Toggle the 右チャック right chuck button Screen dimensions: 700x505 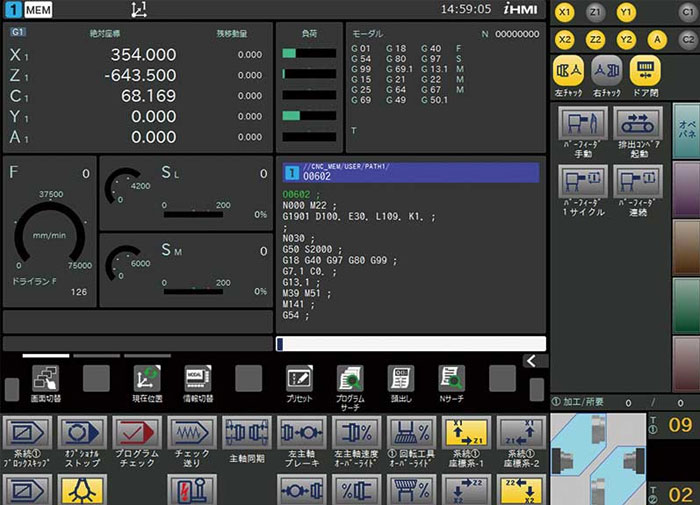607,71
